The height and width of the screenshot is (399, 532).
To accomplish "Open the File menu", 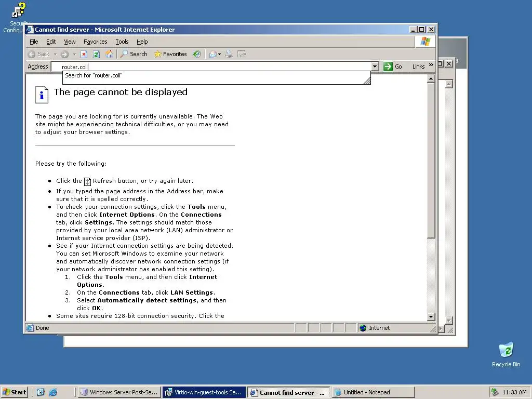I will [34, 42].
